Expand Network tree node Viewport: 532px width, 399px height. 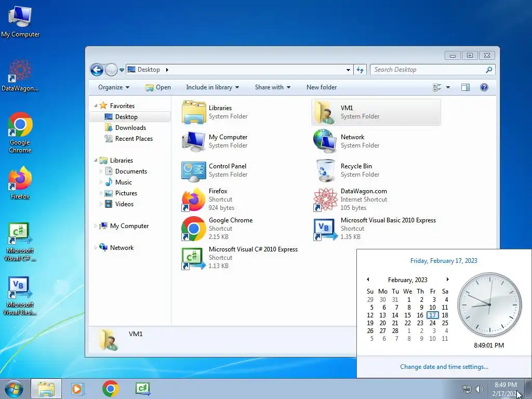(x=96, y=248)
